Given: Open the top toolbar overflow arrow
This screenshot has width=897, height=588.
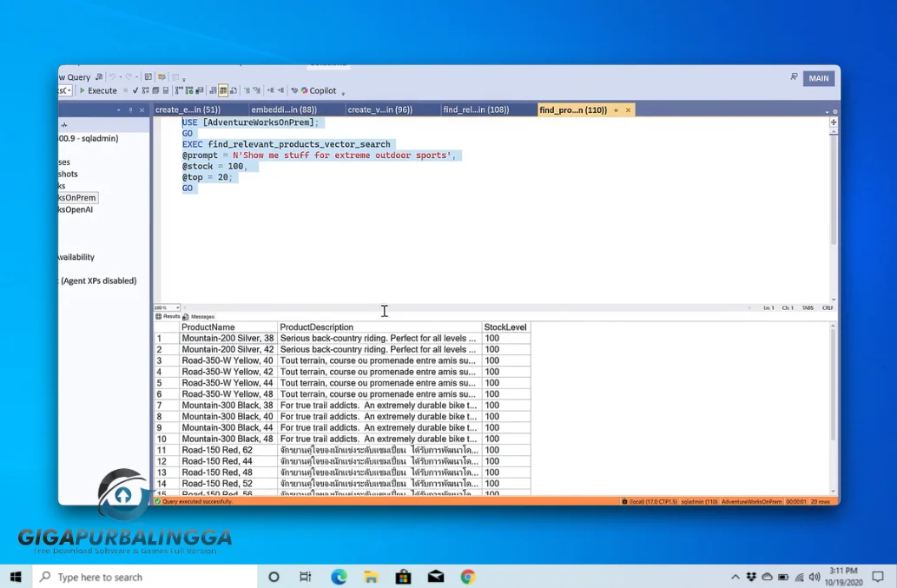Looking at the screenshot, I should [184, 80].
